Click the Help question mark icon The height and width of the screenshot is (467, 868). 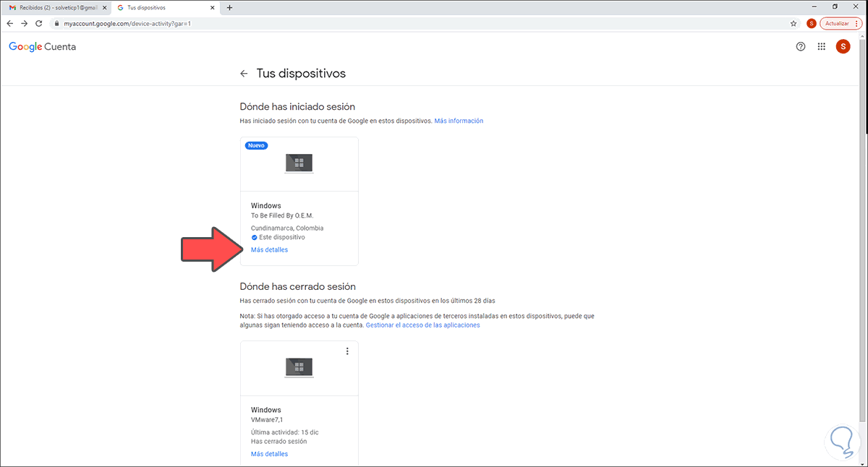pyautogui.click(x=800, y=46)
